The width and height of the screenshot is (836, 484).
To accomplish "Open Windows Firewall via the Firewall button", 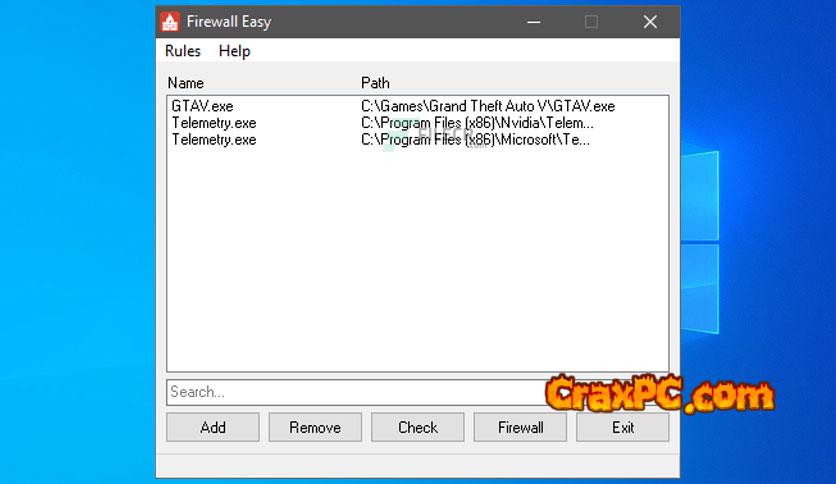I will click(520, 427).
